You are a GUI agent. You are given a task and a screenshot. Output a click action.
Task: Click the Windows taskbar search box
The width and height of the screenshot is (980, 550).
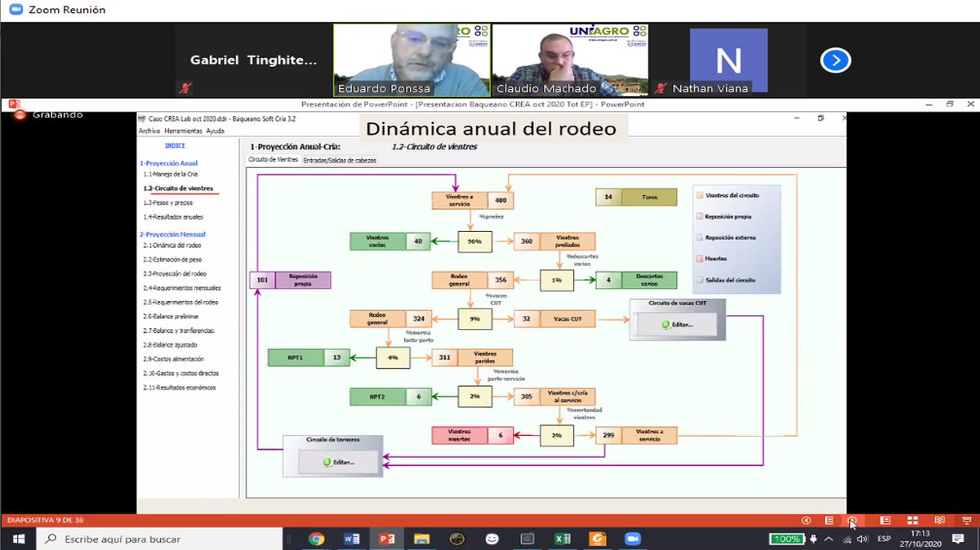[x=159, y=539]
